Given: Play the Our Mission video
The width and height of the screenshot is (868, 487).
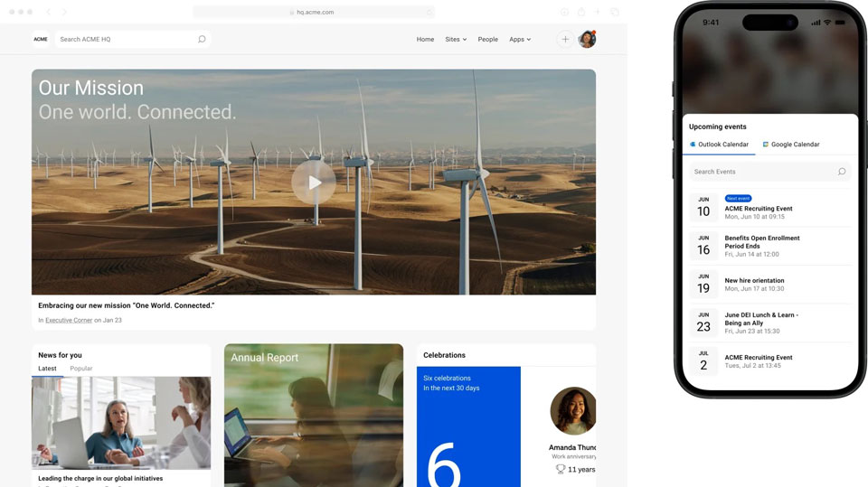Looking at the screenshot, I should (x=314, y=183).
